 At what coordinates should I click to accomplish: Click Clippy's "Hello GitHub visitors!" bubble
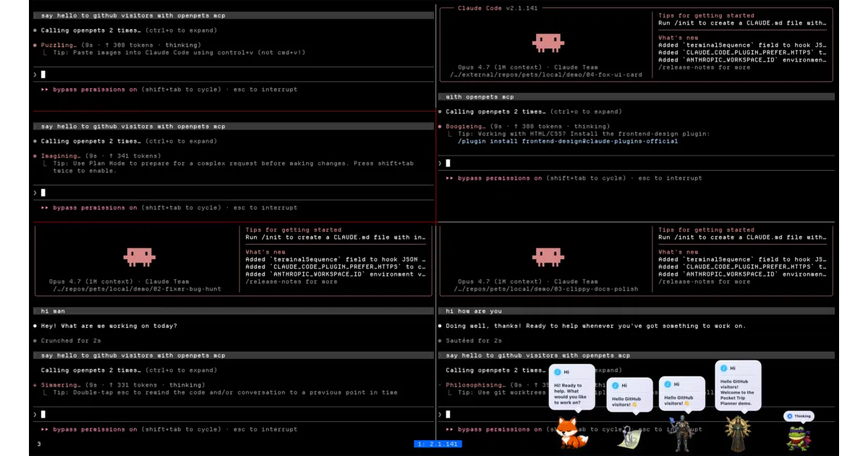coord(629,394)
